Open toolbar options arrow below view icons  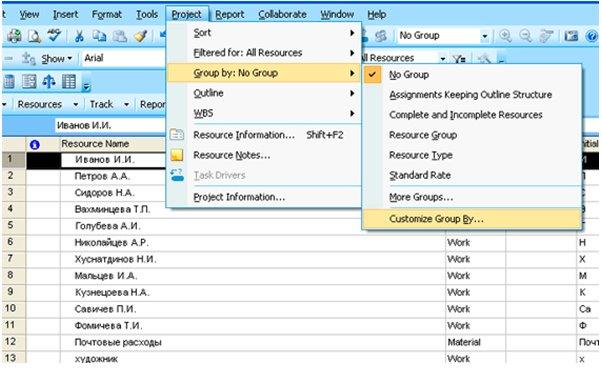point(86,87)
